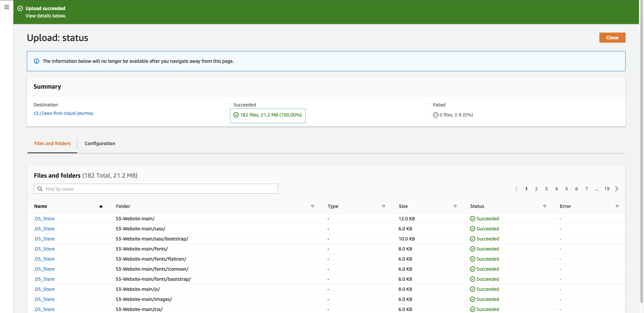Go to previous page arrow in pagination
This screenshot has height=313, width=644.
[516, 189]
